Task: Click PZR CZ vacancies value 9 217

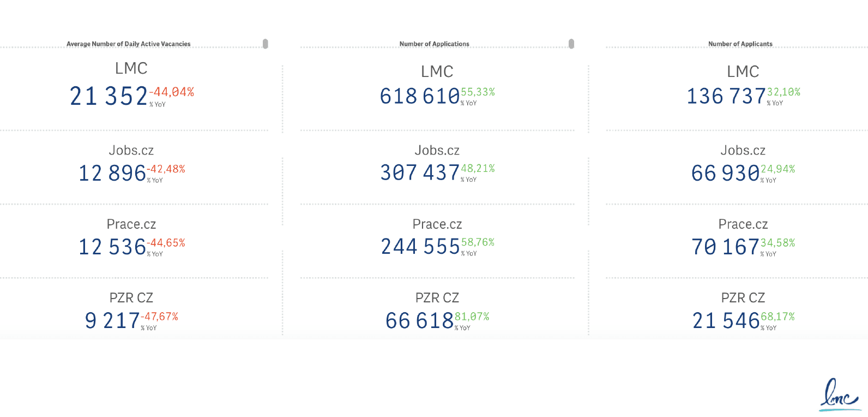Action: click(112, 320)
